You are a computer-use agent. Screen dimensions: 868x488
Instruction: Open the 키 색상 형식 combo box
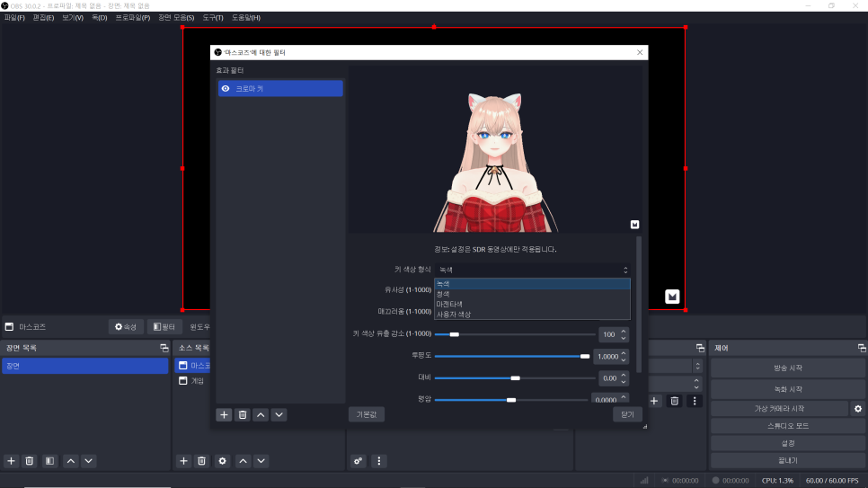coord(532,270)
